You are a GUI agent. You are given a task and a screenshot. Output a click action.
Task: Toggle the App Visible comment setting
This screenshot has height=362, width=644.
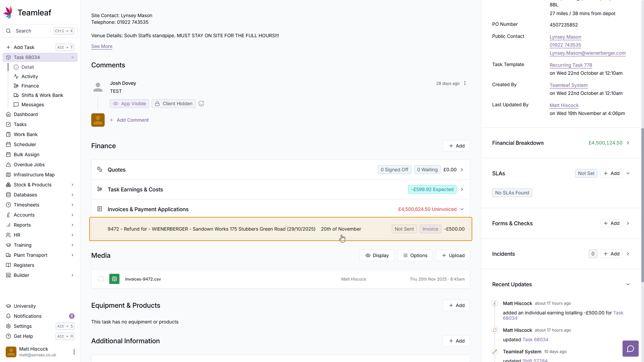pos(129,104)
